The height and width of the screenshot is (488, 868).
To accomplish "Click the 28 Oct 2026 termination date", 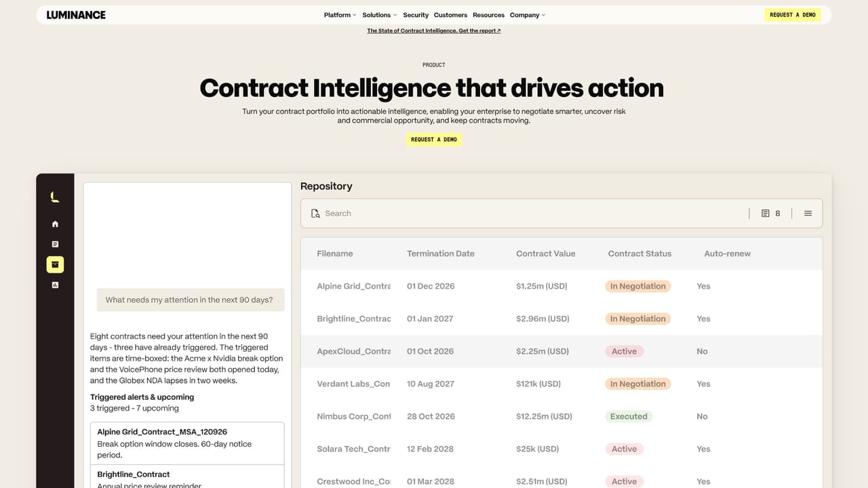I will (x=431, y=416).
